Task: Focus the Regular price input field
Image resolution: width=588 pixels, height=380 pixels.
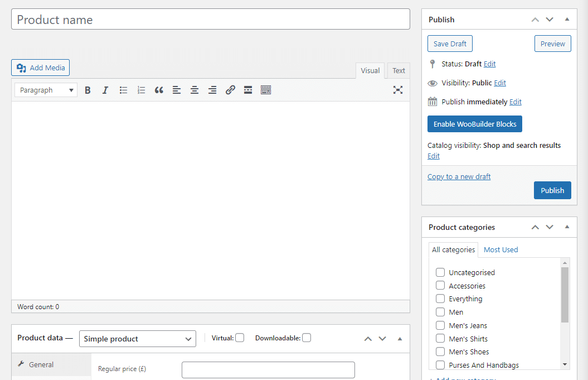Action: pyautogui.click(x=268, y=370)
